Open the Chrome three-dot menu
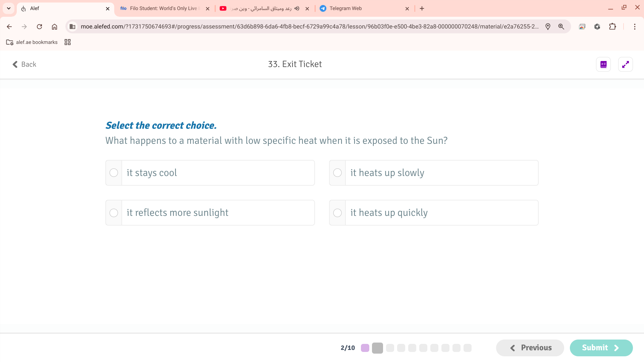 pos(635,26)
